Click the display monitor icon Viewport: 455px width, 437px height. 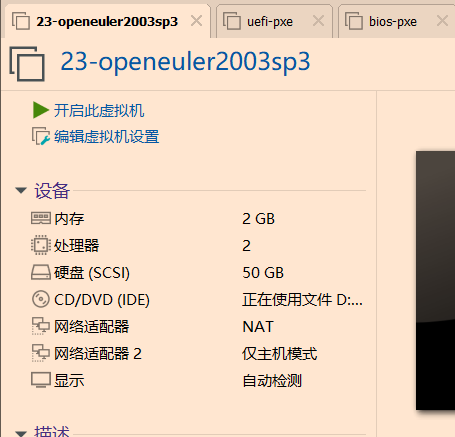(41, 380)
